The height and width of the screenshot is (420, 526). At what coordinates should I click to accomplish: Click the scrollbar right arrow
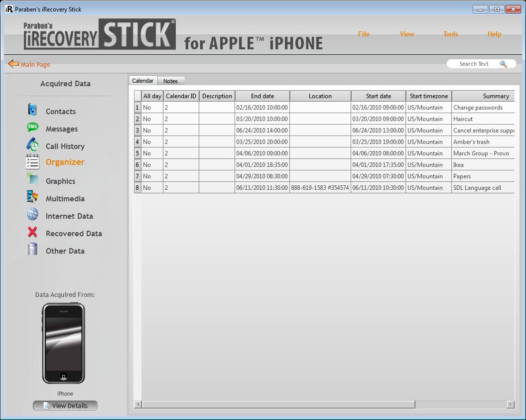(511, 405)
